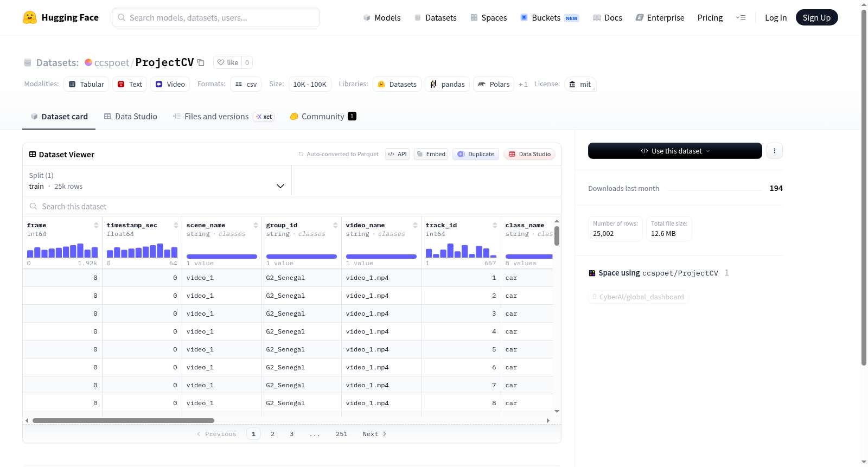Click the Log In link
This screenshot has width=868, height=467.
(x=776, y=18)
